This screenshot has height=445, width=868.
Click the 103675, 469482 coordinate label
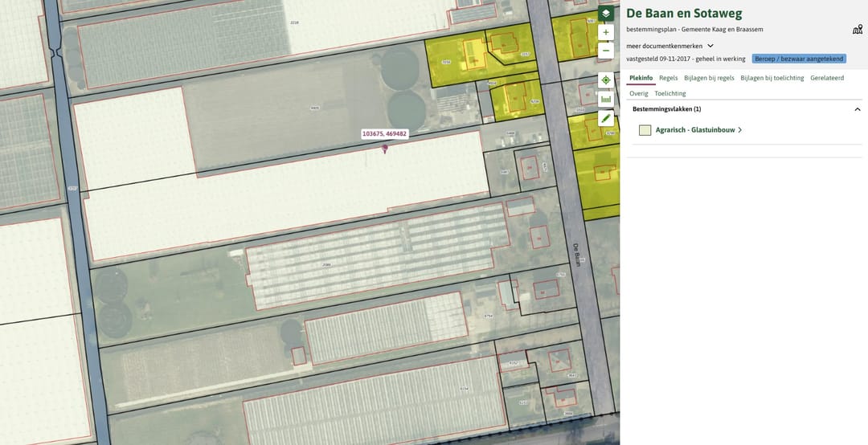click(x=384, y=134)
